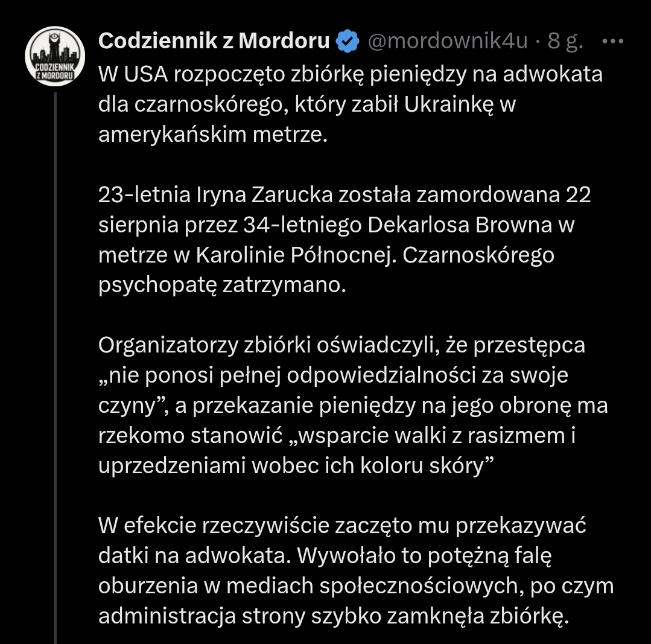Image resolution: width=651 pixels, height=644 pixels.
Task: Click the text "psychopatę zatrzymano"
Action: point(223,285)
